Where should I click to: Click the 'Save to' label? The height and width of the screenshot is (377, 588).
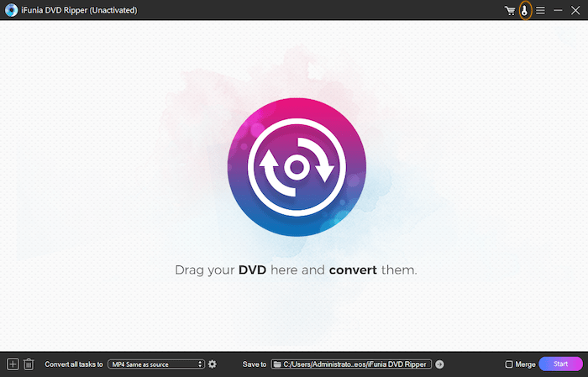254,364
